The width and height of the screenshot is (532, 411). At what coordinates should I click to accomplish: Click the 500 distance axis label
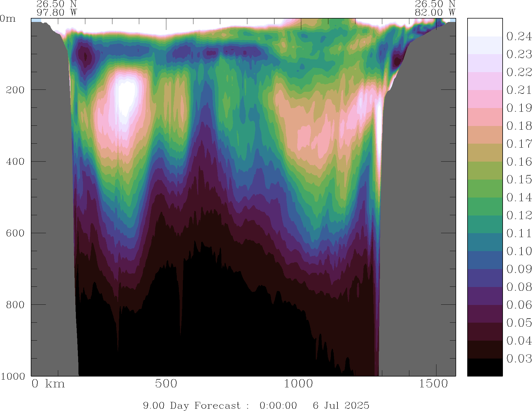point(166,384)
